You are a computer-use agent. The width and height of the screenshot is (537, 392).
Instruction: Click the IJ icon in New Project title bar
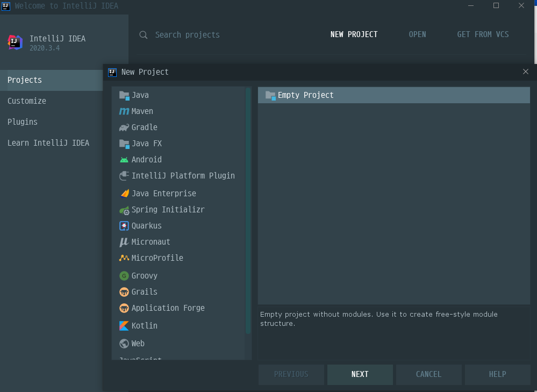click(112, 72)
